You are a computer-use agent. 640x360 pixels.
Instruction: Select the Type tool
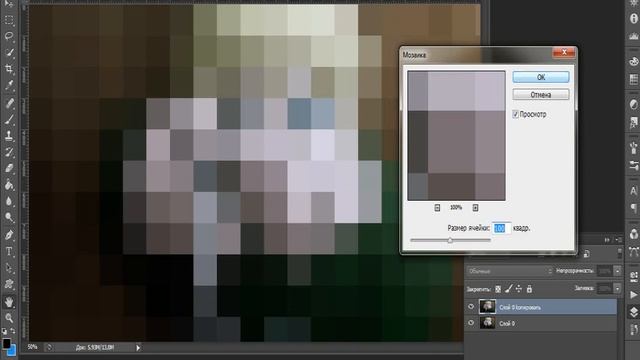tap(9, 251)
